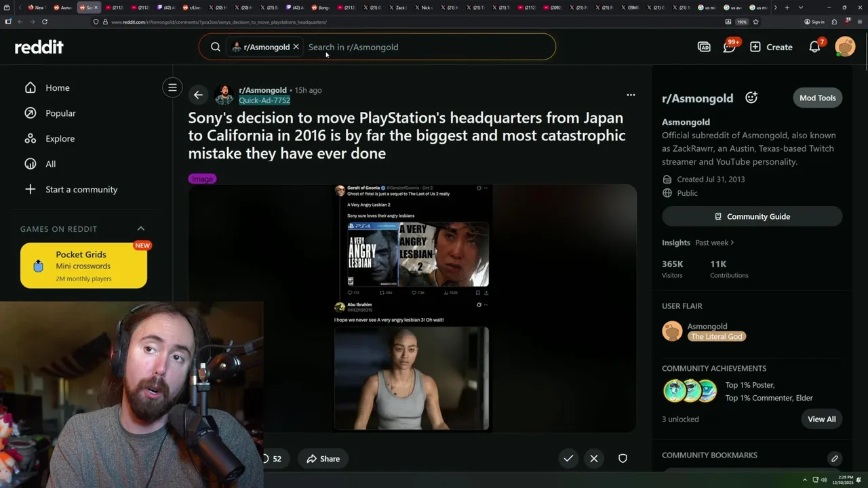Open Mod Tools
Image resolution: width=868 pixels, height=488 pixels.
pyautogui.click(x=817, y=98)
